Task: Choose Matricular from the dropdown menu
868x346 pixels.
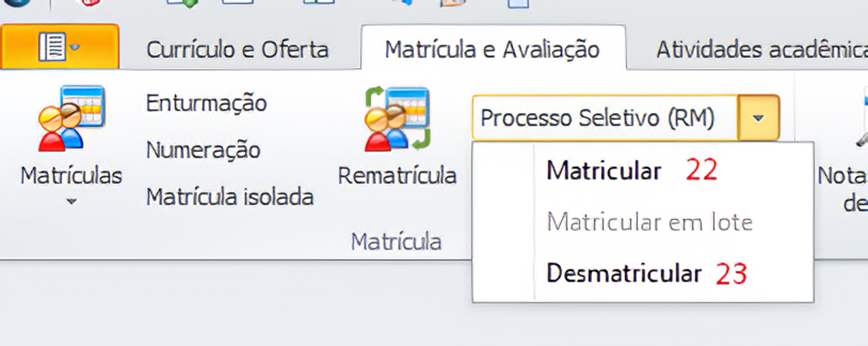Action: coord(604,171)
